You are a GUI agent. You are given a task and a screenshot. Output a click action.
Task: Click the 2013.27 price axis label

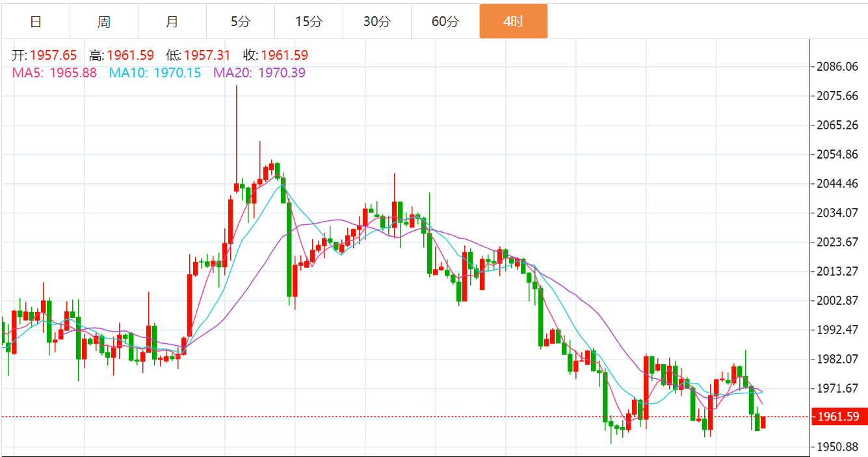coord(838,271)
